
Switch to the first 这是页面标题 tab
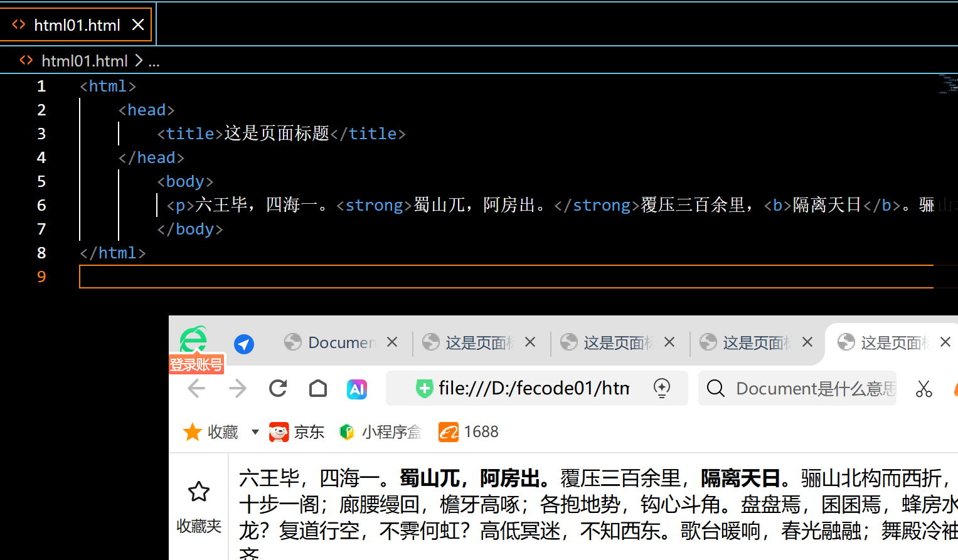[x=479, y=342]
